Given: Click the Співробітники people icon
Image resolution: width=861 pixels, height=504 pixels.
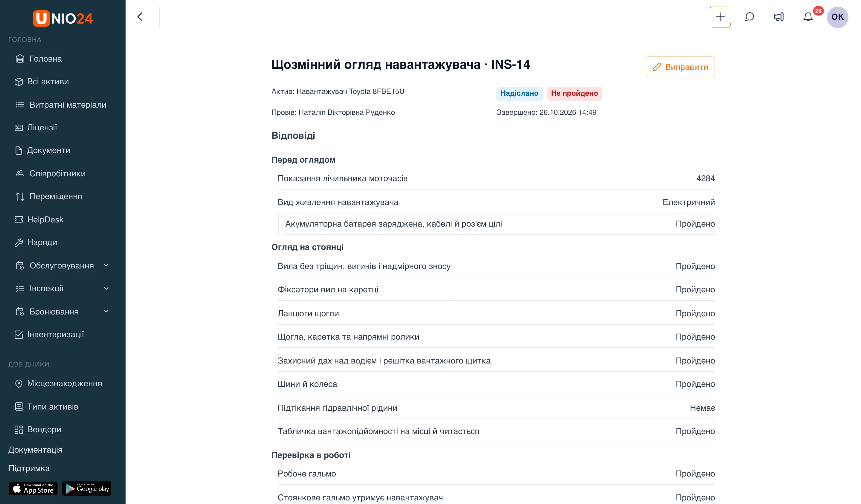Looking at the screenshot, I should (x=20, y=174).
